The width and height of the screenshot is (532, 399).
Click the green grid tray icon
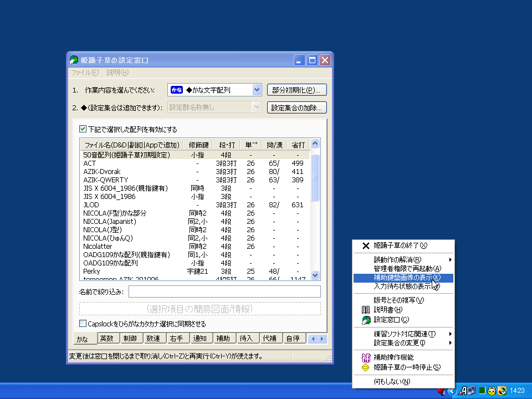click(x=482, y=391)
